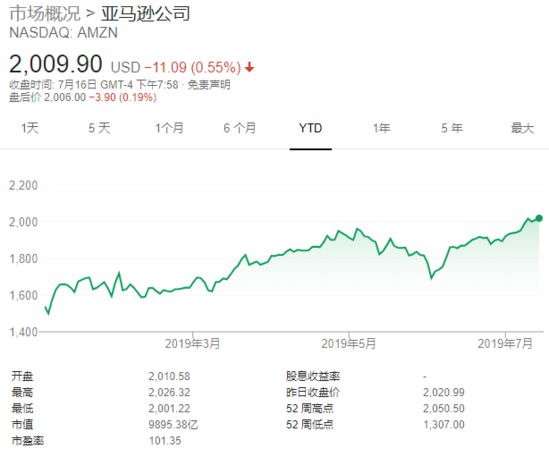Open the 市场概况 breadcrumb link

[45, 14]
